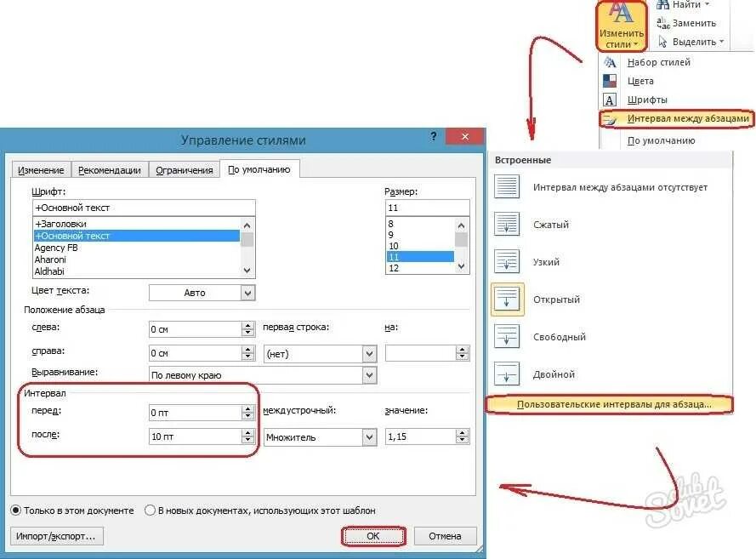Click the stepper of the после field
Viewport: 756px width, 559px height.
pos(247,436)
